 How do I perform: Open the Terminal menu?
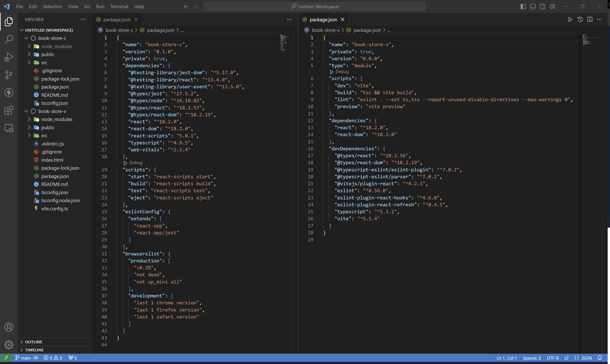pos(119,7)
